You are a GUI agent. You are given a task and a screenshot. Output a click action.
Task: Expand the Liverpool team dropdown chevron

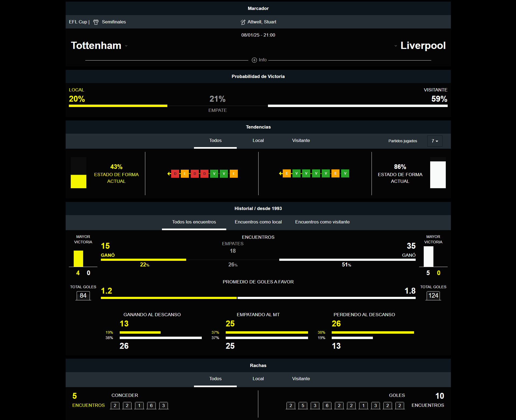[x=395, y=46]
